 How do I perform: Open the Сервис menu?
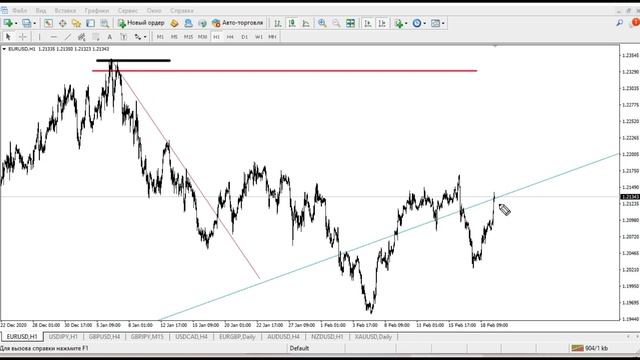(x=128, y=11)
